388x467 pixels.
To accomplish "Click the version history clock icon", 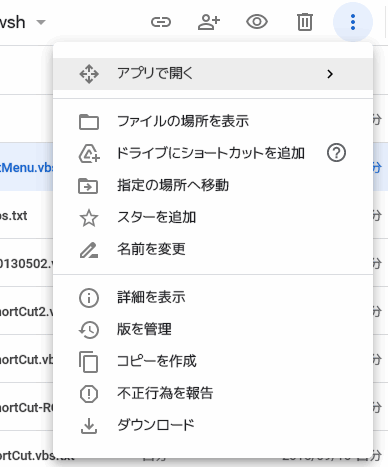I will click(89, 330).
